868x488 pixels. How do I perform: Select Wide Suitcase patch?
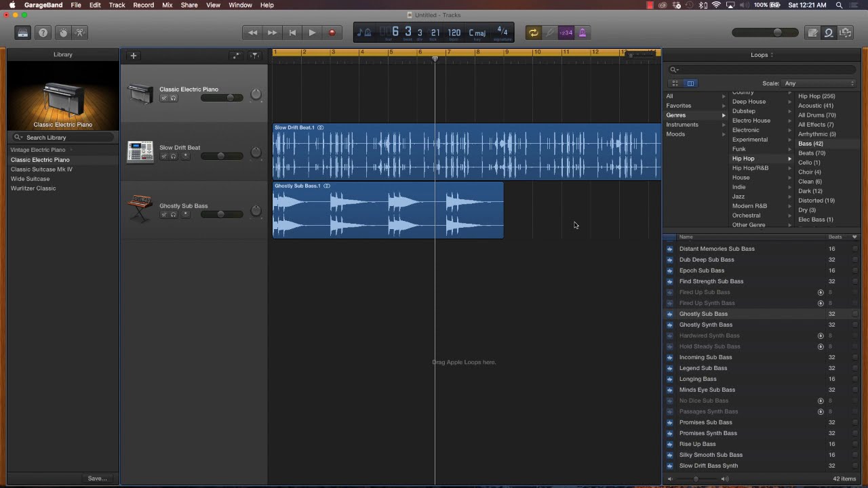click(30, 179)
